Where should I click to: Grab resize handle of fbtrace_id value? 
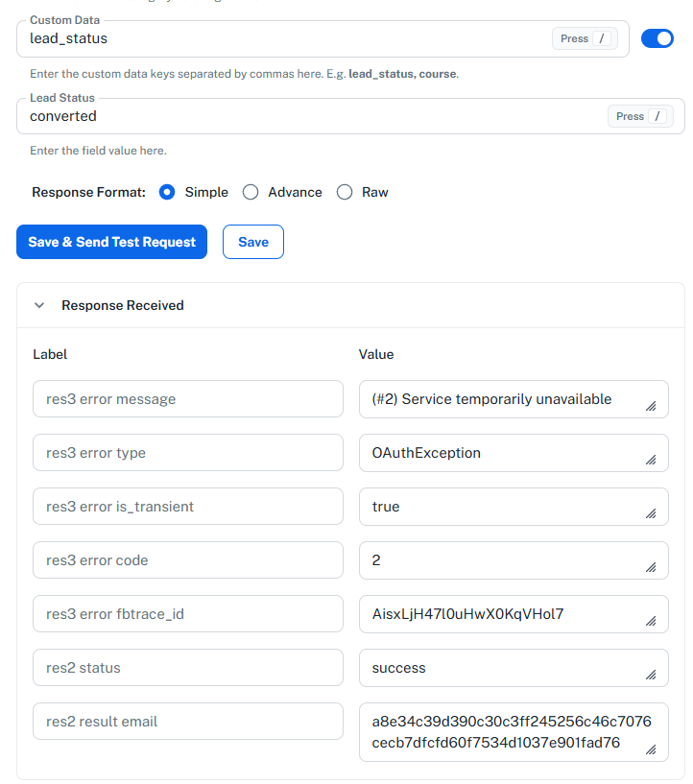[651, 621]
